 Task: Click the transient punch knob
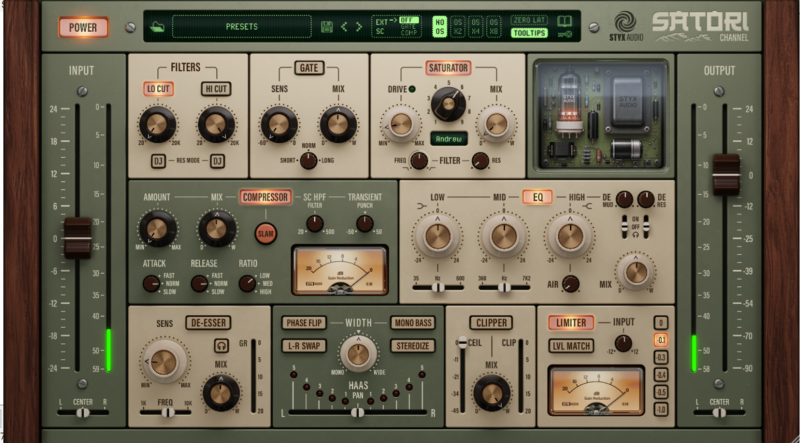tap(364, 224)
